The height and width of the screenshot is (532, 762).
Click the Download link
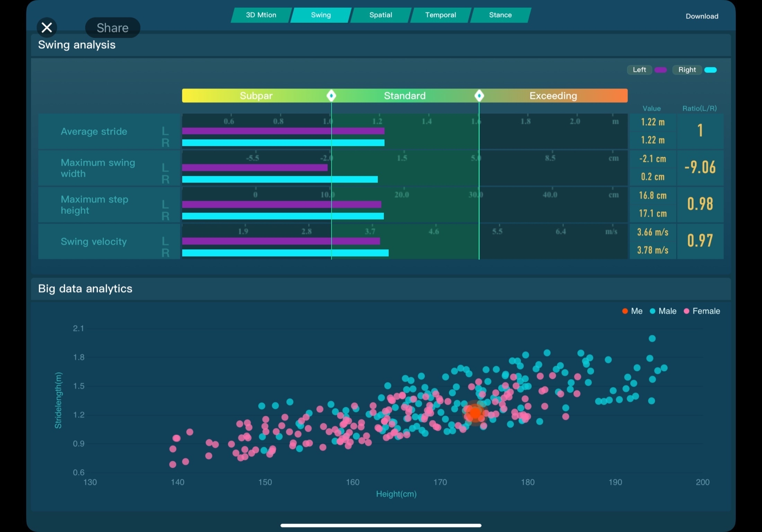click(702, 16)
